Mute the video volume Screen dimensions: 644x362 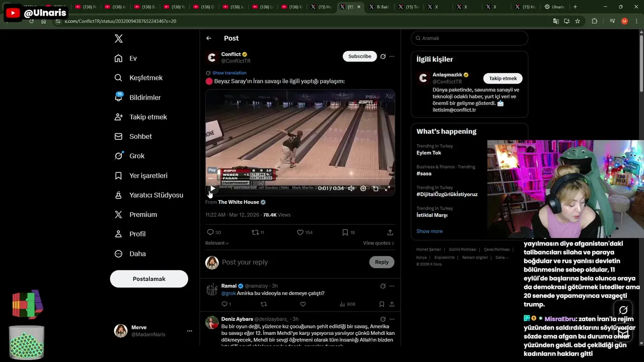(351, 189)
